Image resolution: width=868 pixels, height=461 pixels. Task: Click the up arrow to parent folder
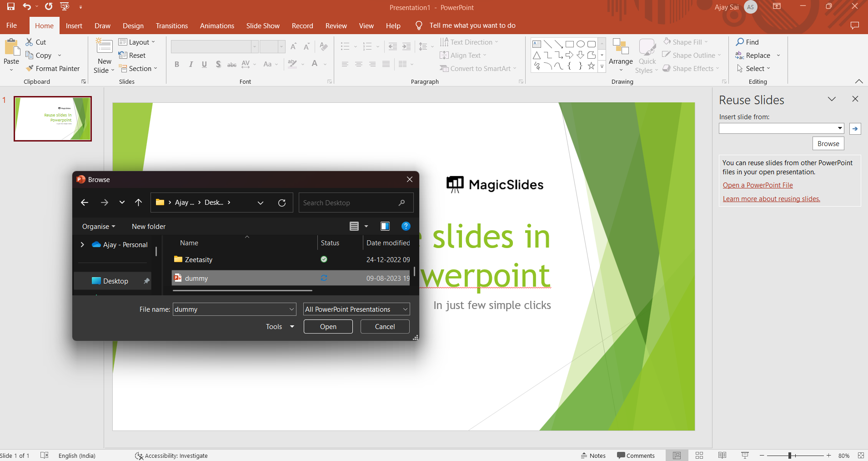(139, 203)
